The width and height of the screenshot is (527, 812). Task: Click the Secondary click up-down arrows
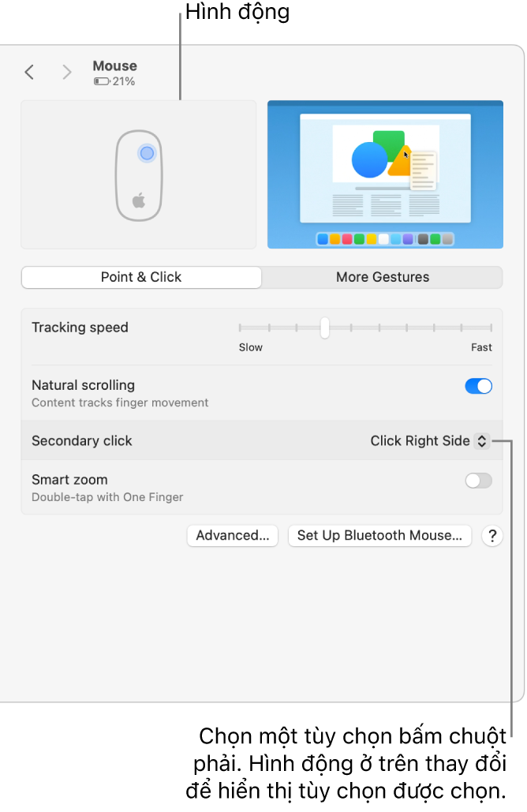(481, 441)
